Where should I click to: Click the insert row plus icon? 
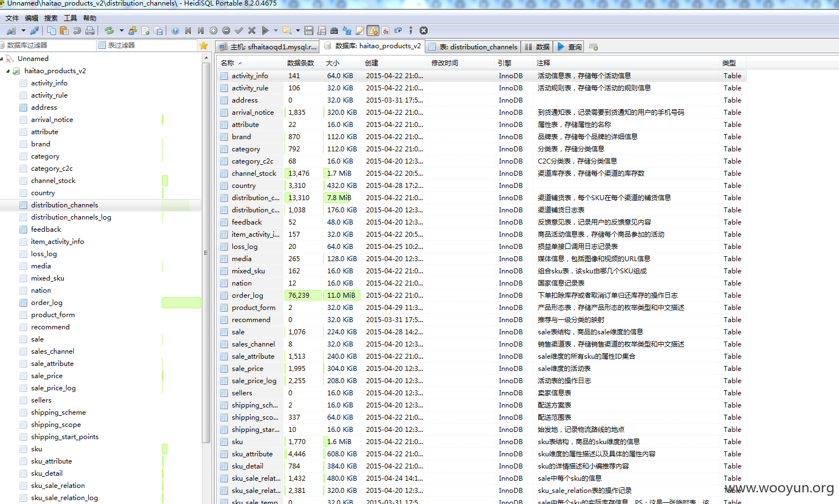213,30
